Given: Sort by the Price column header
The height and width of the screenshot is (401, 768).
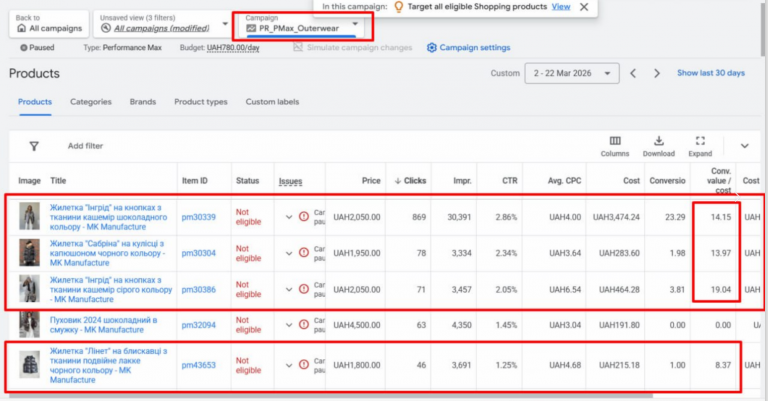Looking at the screenshot, I should pyautogui.click(x=371, y=181).
